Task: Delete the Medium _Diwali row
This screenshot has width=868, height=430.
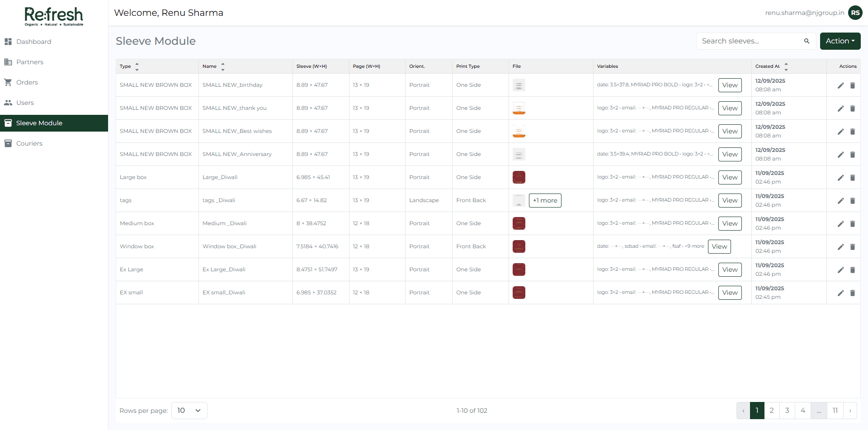Action: (x=853, y=224)
